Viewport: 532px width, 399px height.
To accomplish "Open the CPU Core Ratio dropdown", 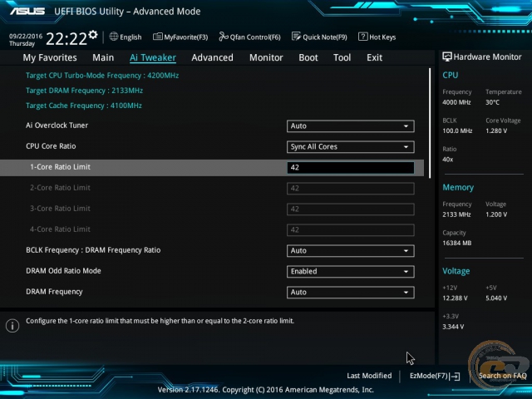I will (350, 147).
